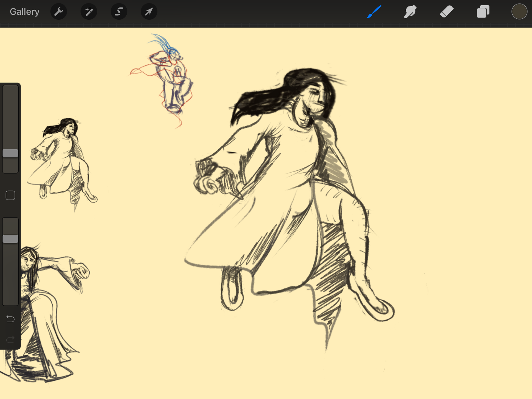Click the brush opacity slider handle

click(x=11, y=239)
